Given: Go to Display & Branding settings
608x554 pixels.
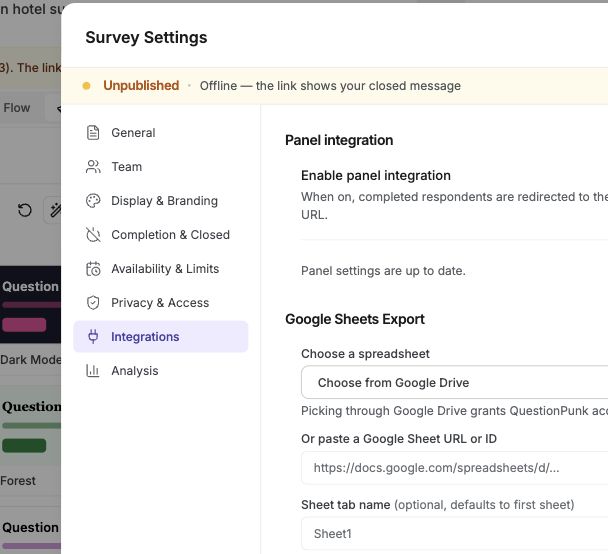Looking at the screenshot, I should [161, 201].
